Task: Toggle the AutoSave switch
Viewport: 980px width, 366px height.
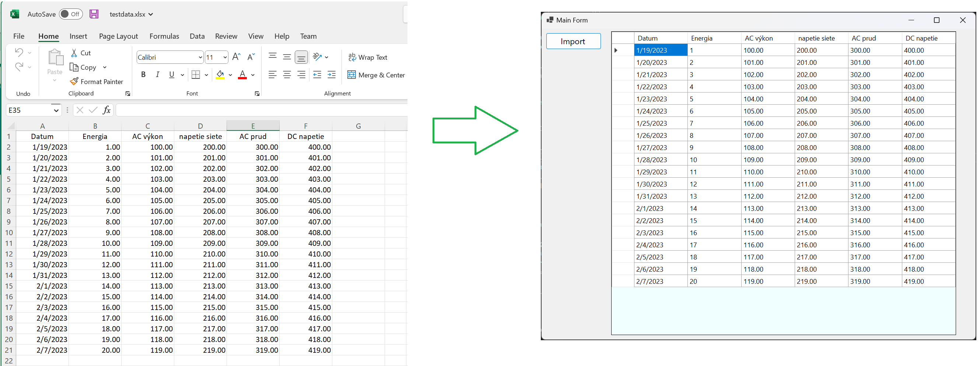Action: [x=71, y=14]
